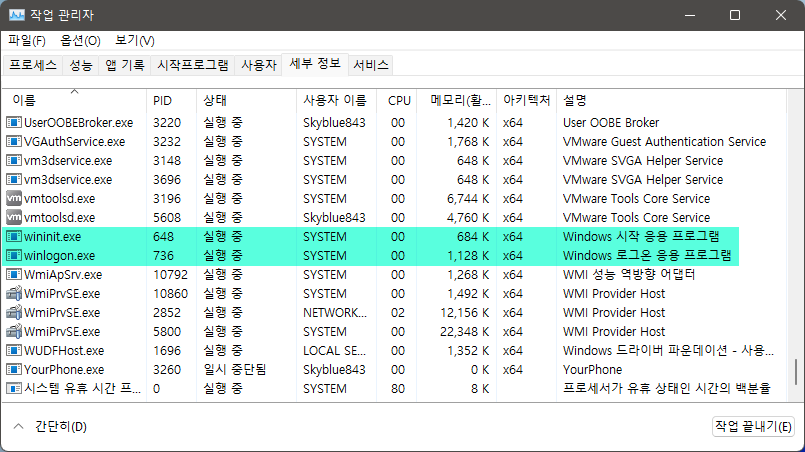Click the vm3dservice.exe icon with PID 3696
Screen dimensions: 805x452
click(x=14, y=179)
